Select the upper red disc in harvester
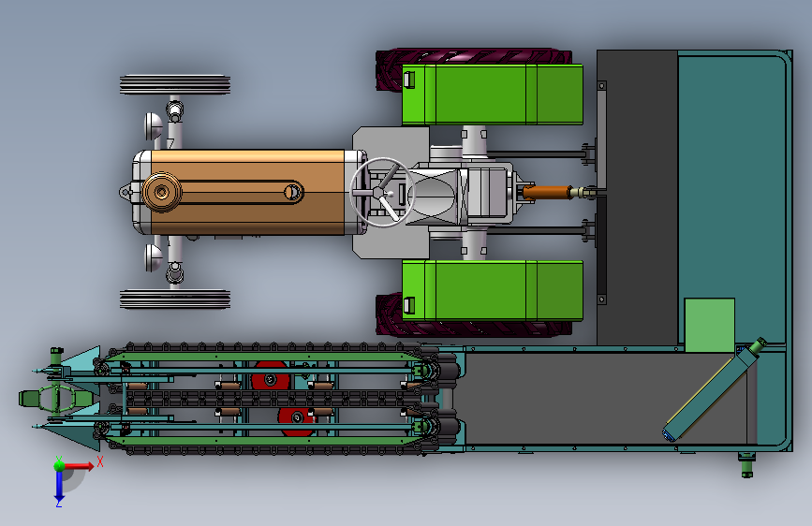The height and width of the screenshot is (526, 812). (270, 376)
